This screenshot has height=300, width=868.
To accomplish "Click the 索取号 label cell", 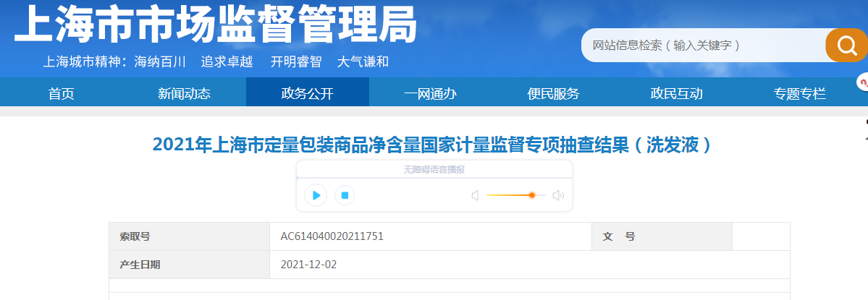I will click(190, 236).
